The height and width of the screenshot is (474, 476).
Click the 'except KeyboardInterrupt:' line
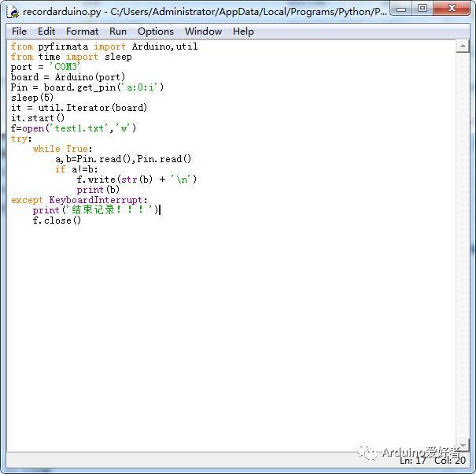[x=79, y=200]
